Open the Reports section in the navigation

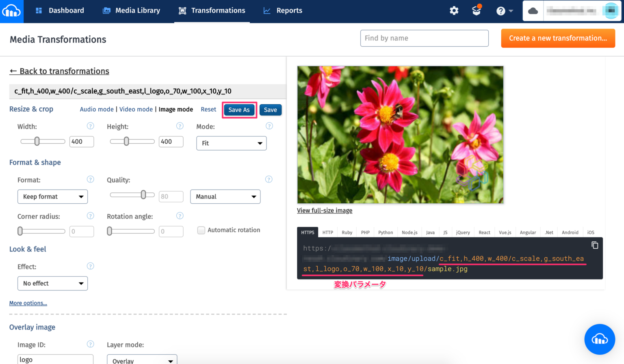(x=288, y=11)
